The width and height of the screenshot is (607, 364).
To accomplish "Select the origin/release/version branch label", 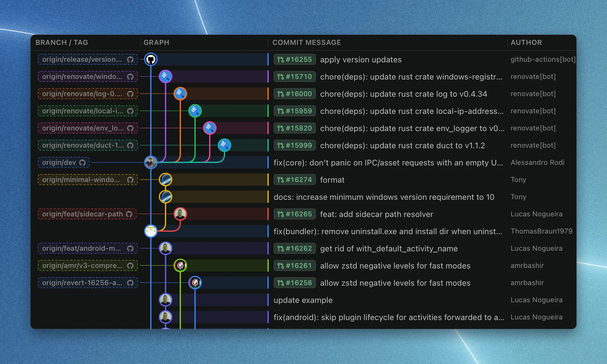I will pyautogui.click(x=88, y=59).
